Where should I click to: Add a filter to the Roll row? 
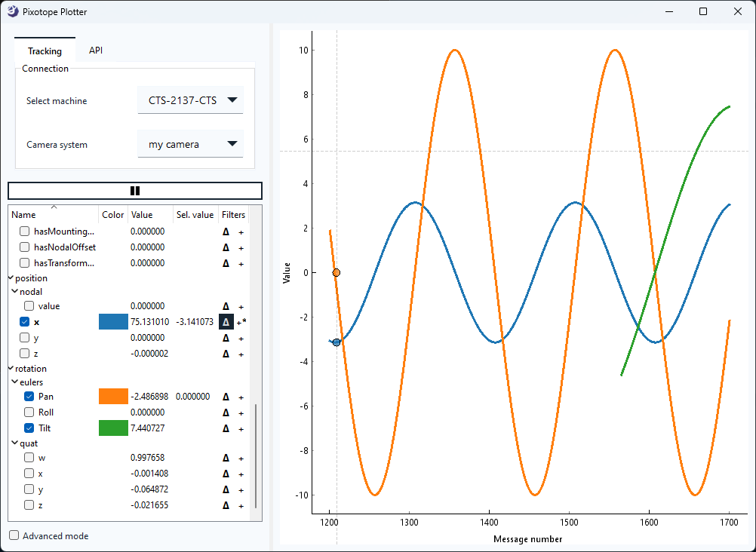pos(241,412)
